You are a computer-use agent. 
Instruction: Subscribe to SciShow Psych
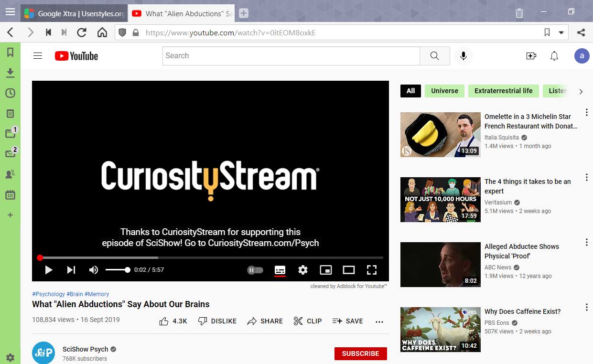pyautogui.click(x=360, y=353)
